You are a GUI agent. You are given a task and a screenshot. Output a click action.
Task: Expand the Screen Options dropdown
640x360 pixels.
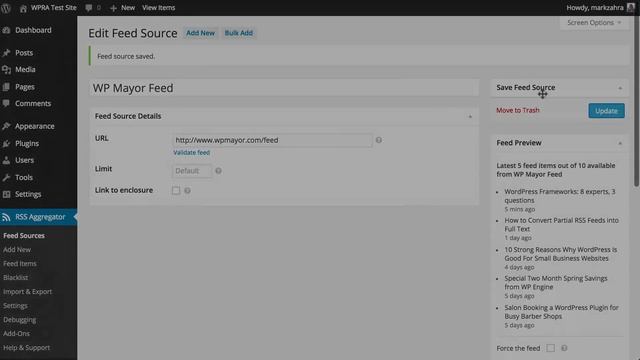[594, 23]
